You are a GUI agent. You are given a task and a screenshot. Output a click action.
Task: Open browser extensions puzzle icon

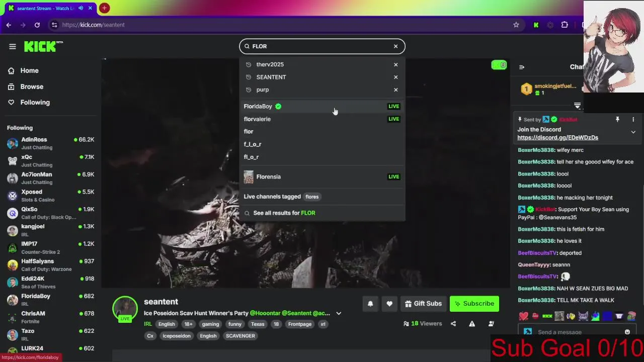point(565,25)
